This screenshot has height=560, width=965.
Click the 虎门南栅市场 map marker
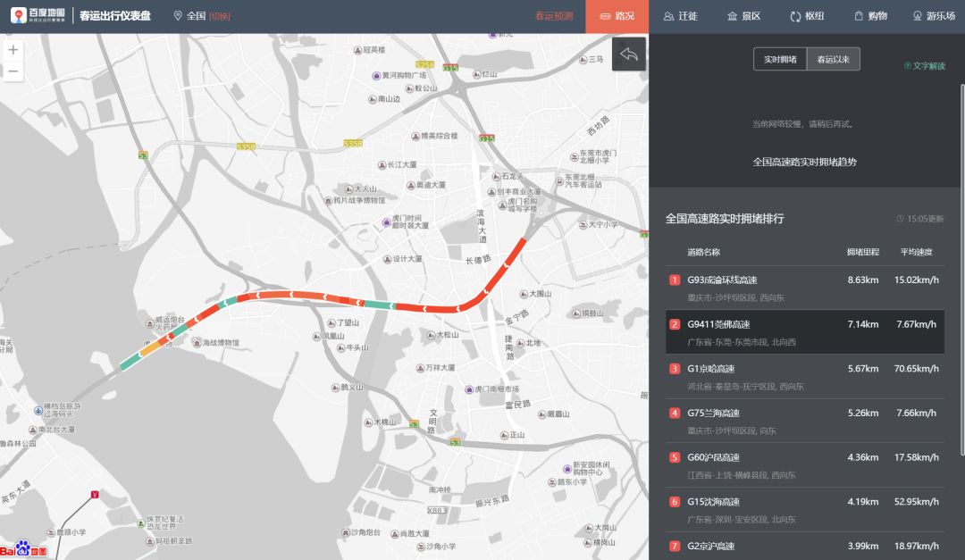[469, 389]
